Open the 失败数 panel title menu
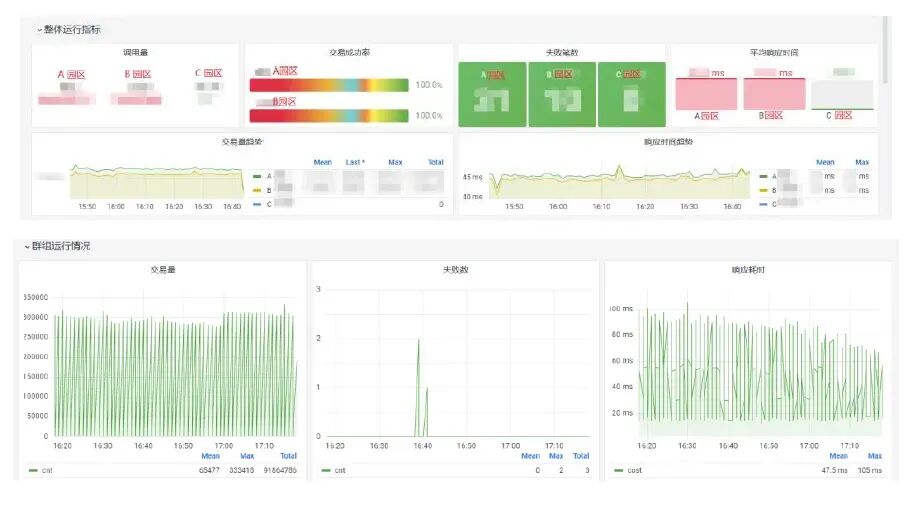The height and width of the screenshot is (507, 924). (455, 269)
